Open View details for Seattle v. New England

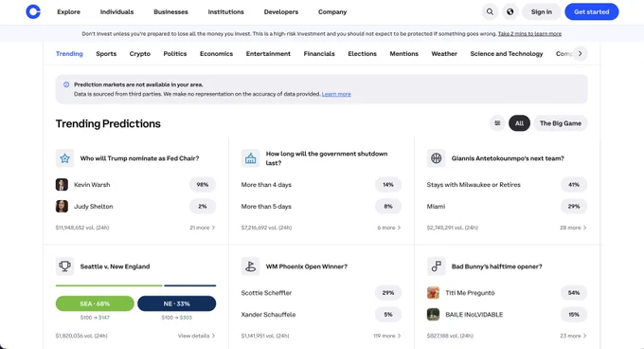196,336
